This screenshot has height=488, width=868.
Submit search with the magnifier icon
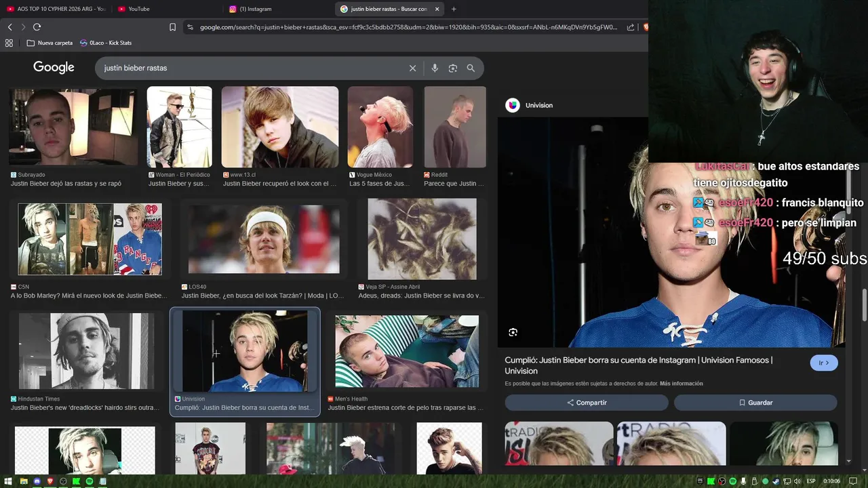coord(471,68)
